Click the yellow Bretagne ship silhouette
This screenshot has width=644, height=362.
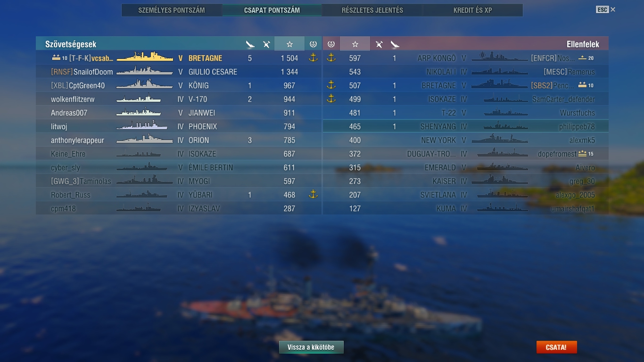click(145, 58)
